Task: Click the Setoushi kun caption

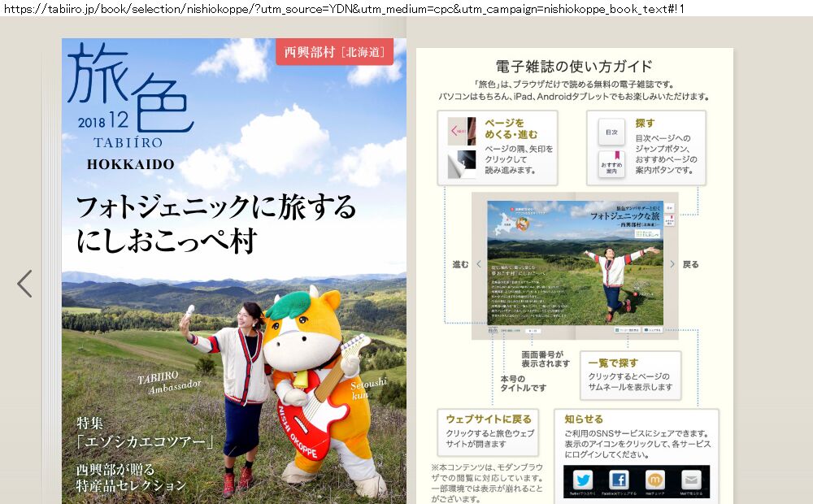Action: pyautogui.click(x=367, y=389)
